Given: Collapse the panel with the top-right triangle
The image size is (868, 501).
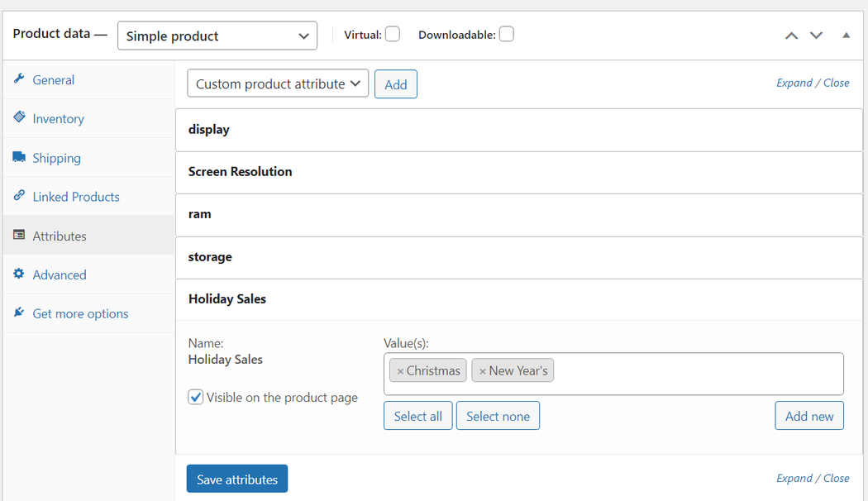Looking at the screenshot, I should tap(846, 36).
